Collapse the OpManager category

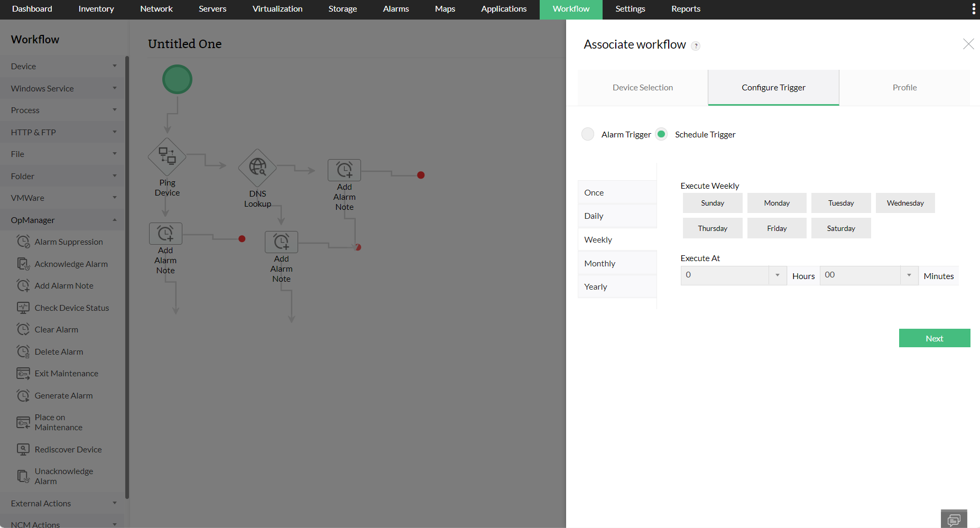coord(62,220)
